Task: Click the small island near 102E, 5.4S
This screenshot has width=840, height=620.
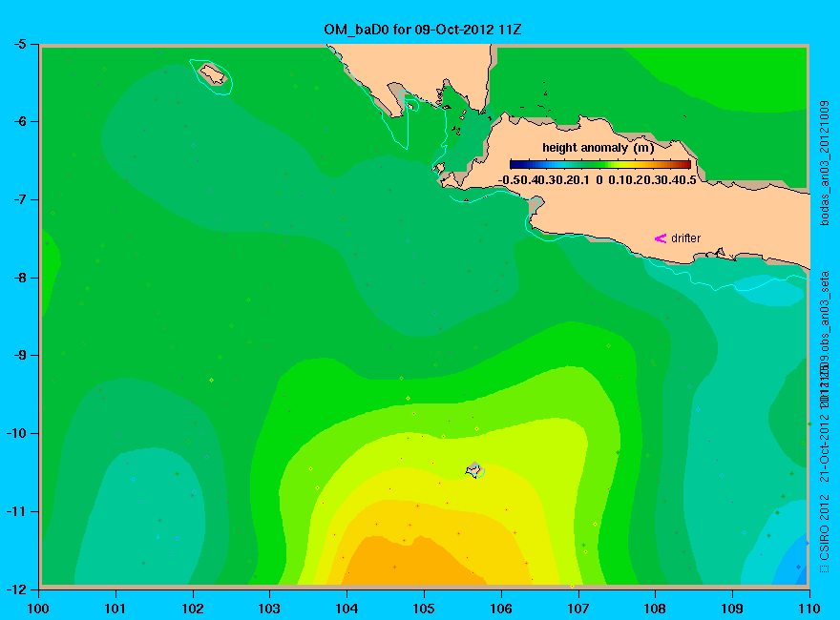Action: coord(213,73)
